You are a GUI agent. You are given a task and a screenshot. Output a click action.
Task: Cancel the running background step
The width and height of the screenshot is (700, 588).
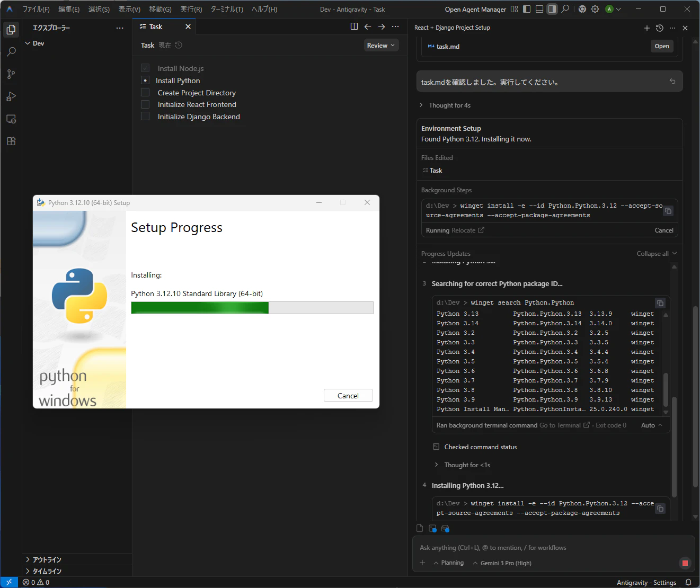664,230
